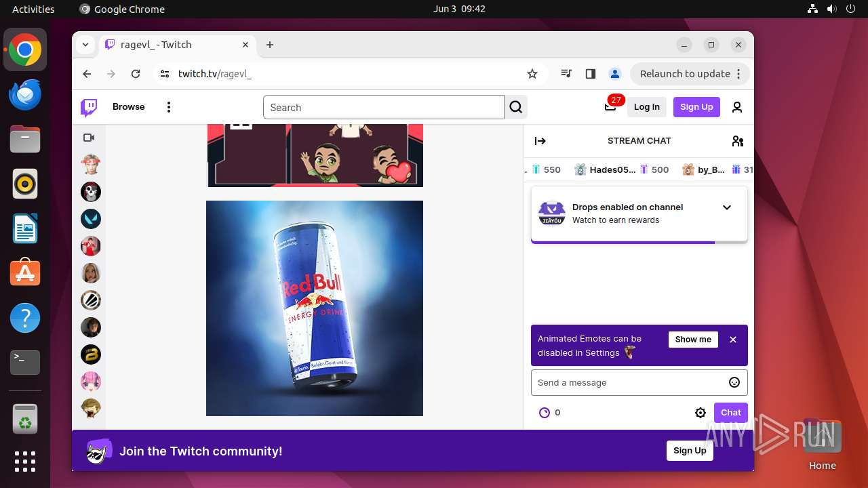The width and height of the screenshot is (868, 488).
Task: Open the Thunderbird mail dock icon
Action: pos(25,94)
